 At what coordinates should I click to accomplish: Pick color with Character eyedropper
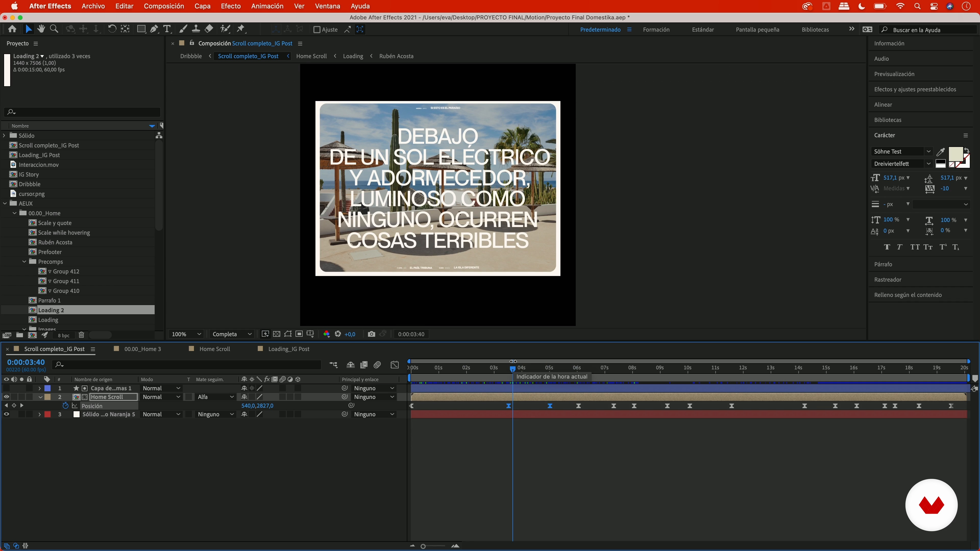(x=941, y=152)
